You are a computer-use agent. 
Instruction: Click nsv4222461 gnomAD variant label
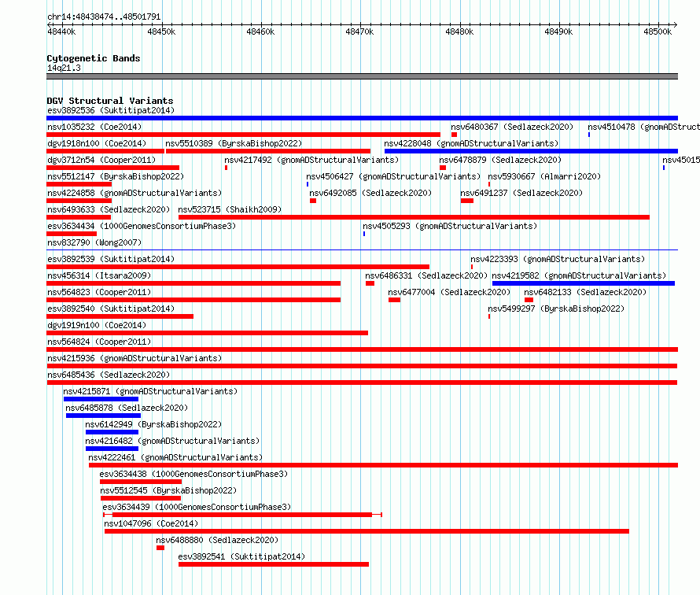175,457
